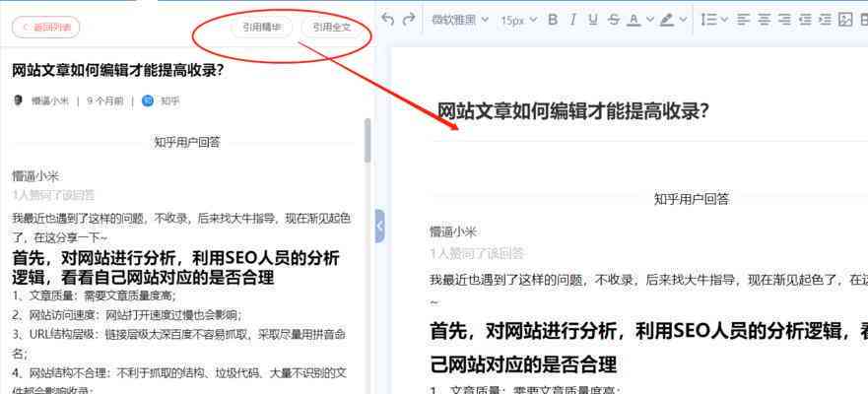Click the 返回列表 back button
The height and width of the screenshot is (394, 868).
[x=46, y=28]
